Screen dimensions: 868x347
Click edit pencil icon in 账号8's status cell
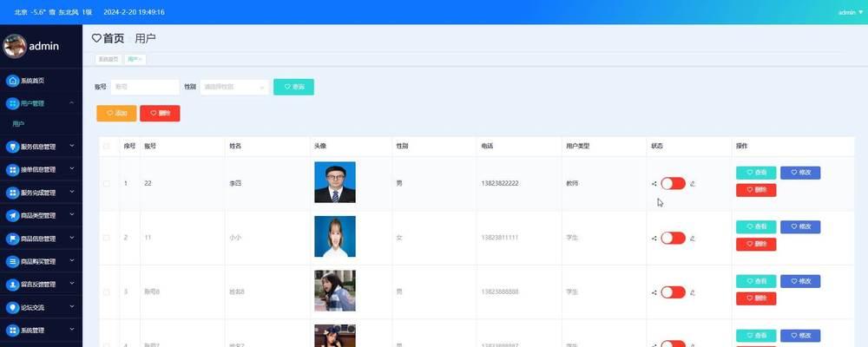[693, 292]
